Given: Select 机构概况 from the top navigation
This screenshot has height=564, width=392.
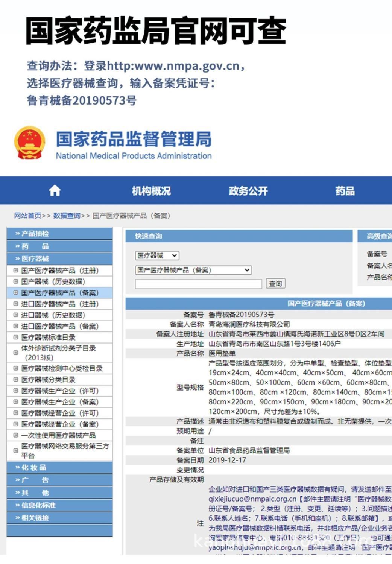Looking at the screenshot, I should click(151, 191).
